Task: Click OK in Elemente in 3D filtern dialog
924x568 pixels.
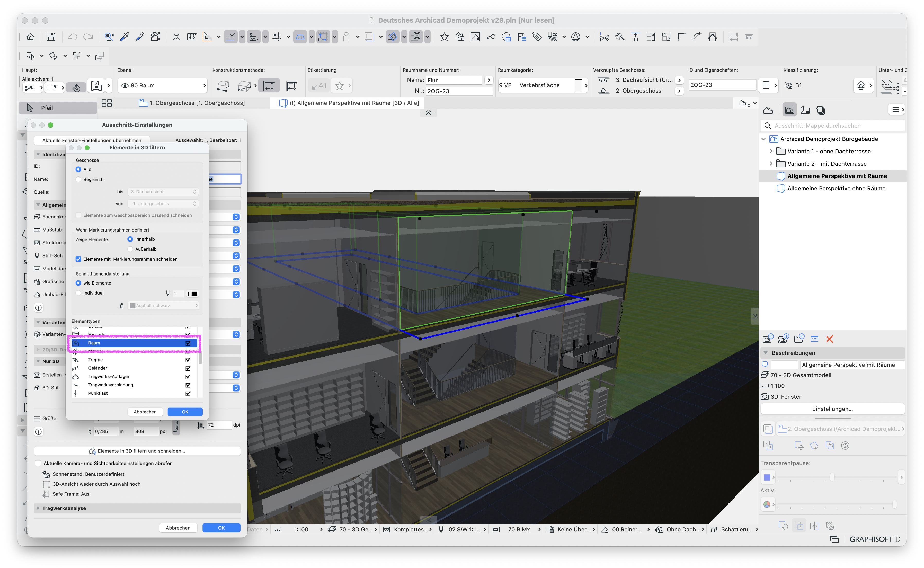Action: coord(185,412)
